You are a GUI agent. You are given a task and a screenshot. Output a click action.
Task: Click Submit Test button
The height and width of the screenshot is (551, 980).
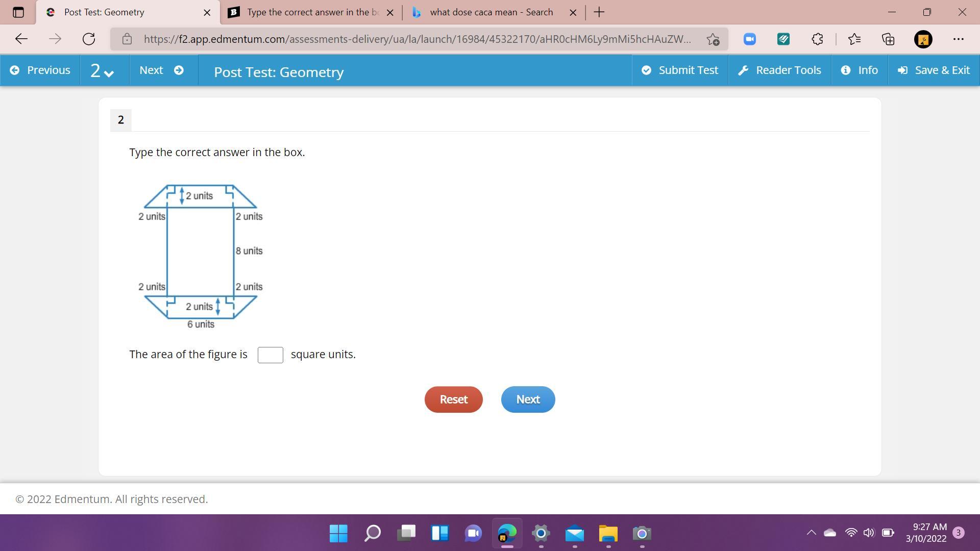pyautogui.click(x=680, y=70)
